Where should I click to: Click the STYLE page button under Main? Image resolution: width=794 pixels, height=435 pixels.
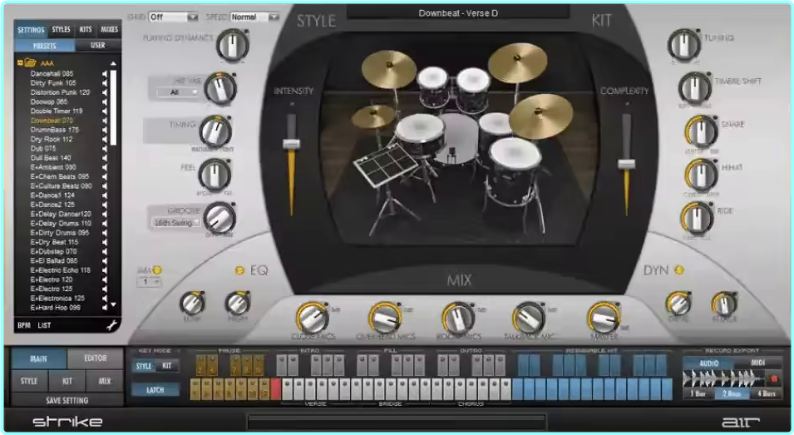[x=29, y=381]
